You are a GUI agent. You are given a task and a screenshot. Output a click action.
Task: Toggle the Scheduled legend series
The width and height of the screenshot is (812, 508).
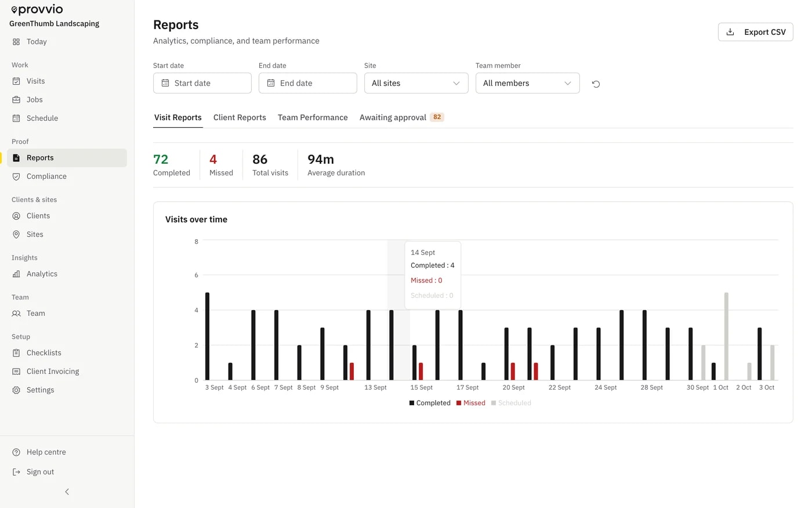pyautogui.click(x=511, y=403)
